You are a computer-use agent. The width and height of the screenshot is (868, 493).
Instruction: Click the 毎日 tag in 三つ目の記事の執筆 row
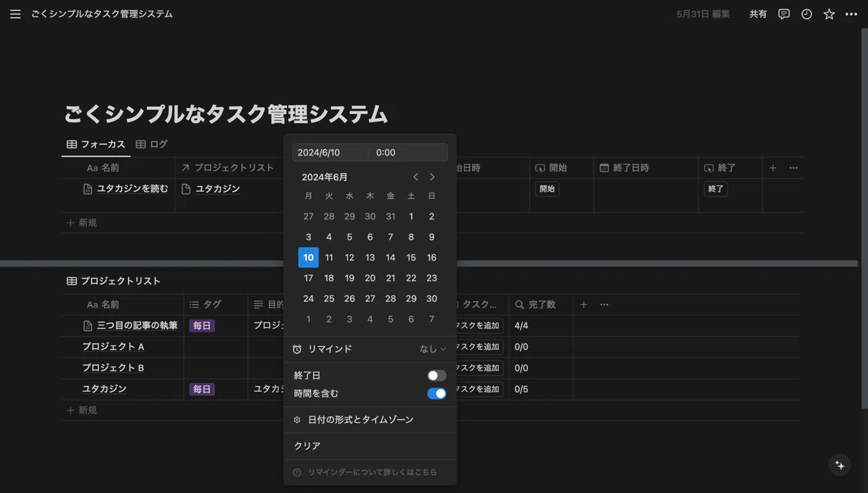tap(202, 326)
